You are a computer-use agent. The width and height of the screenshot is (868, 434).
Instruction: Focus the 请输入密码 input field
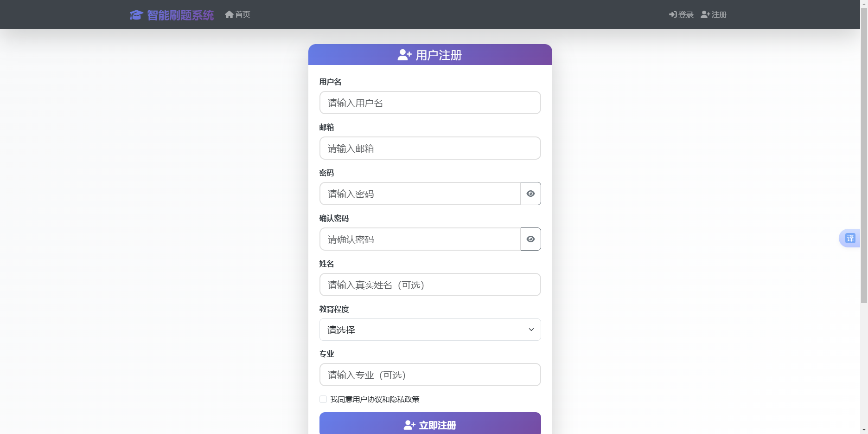(x=420, y=194)
